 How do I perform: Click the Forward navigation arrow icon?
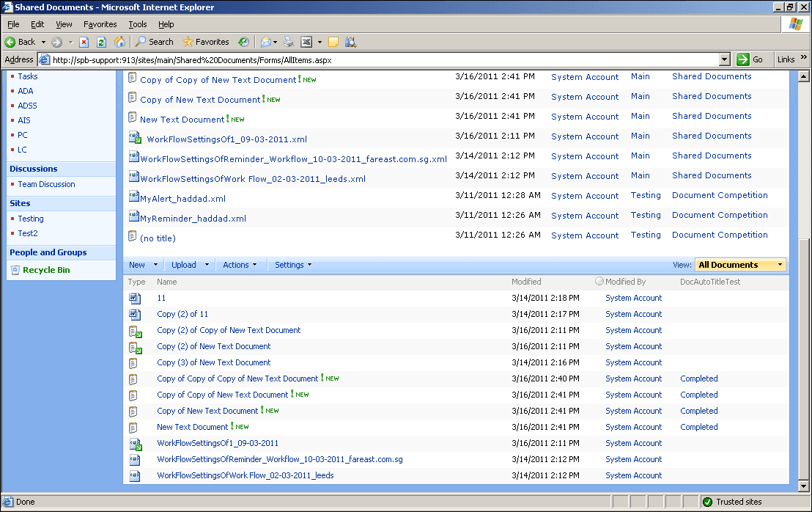[56, 42]
